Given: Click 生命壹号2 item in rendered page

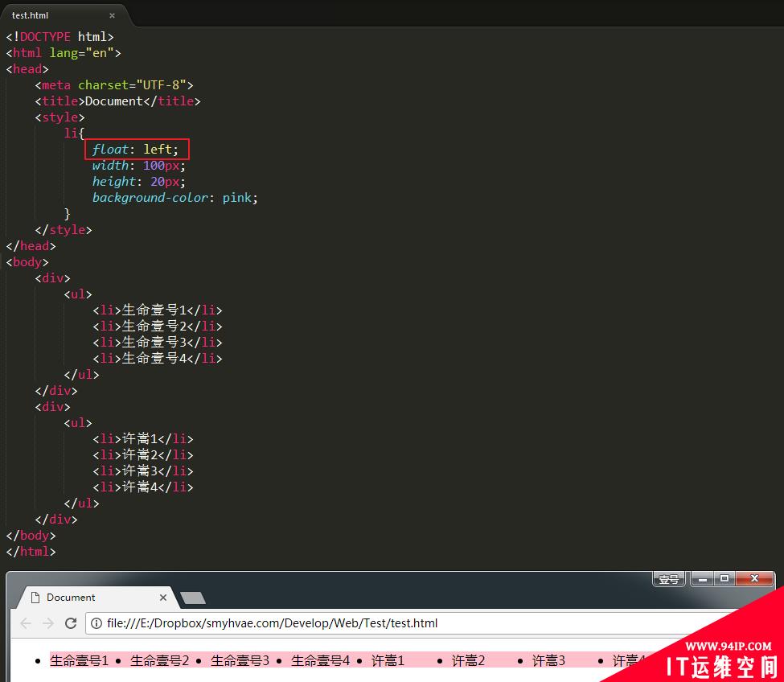Looking at the screenshot, I should (159, 660).
